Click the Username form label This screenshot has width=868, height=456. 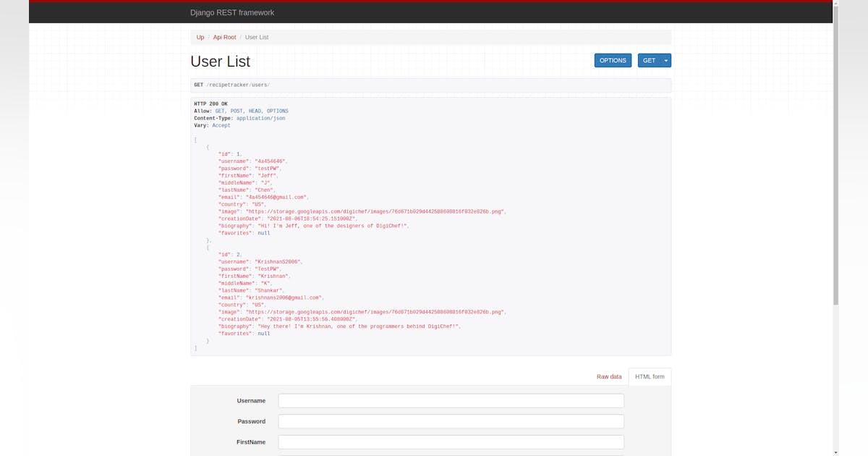(251, 401)
